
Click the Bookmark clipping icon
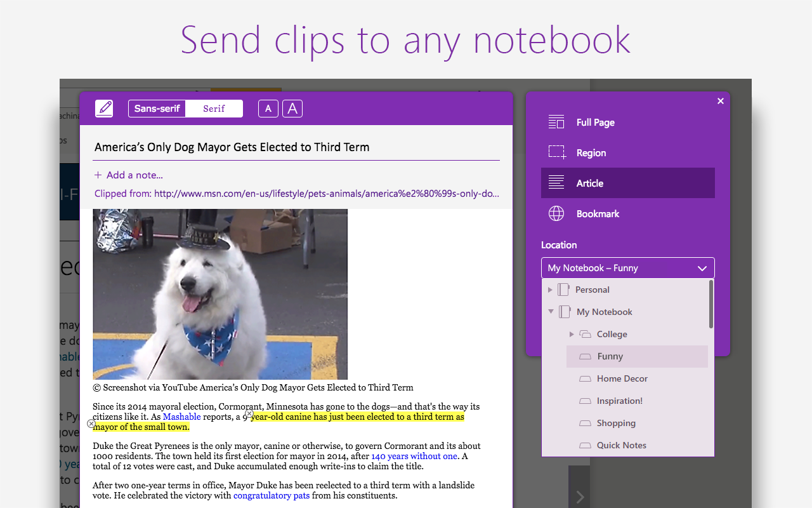tap(556, 213)
